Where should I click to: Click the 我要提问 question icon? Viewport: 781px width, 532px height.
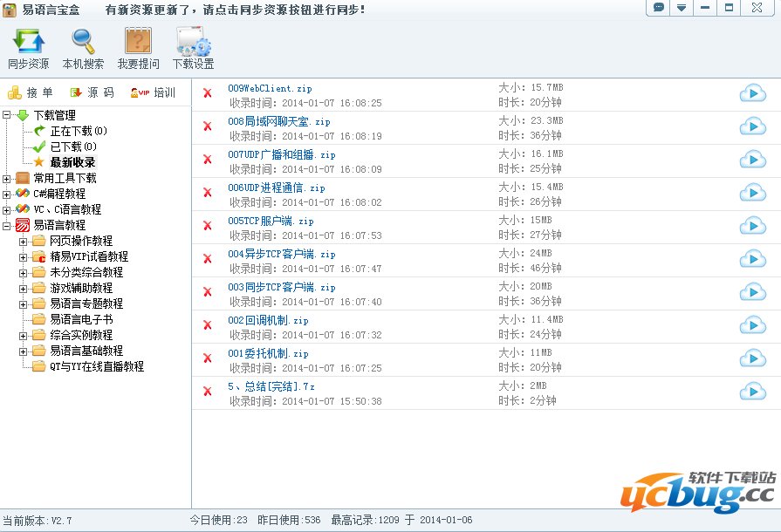point(139,48)
